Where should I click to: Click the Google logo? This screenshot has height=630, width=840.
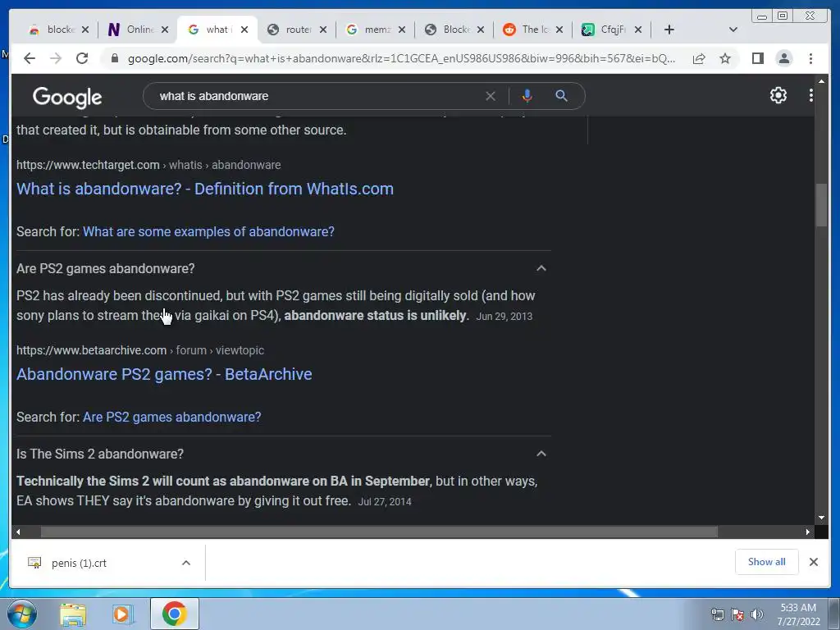(67, 97)
